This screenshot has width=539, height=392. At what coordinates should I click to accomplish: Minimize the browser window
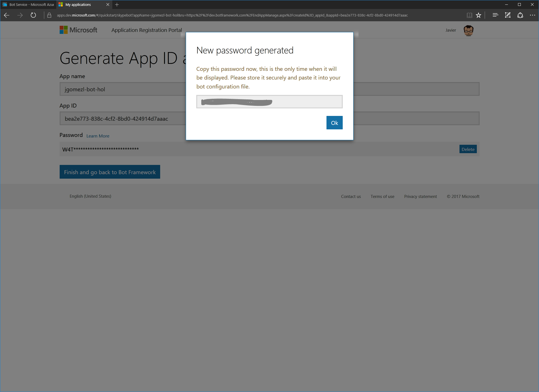pyautogui.click(x=507, y=4)
